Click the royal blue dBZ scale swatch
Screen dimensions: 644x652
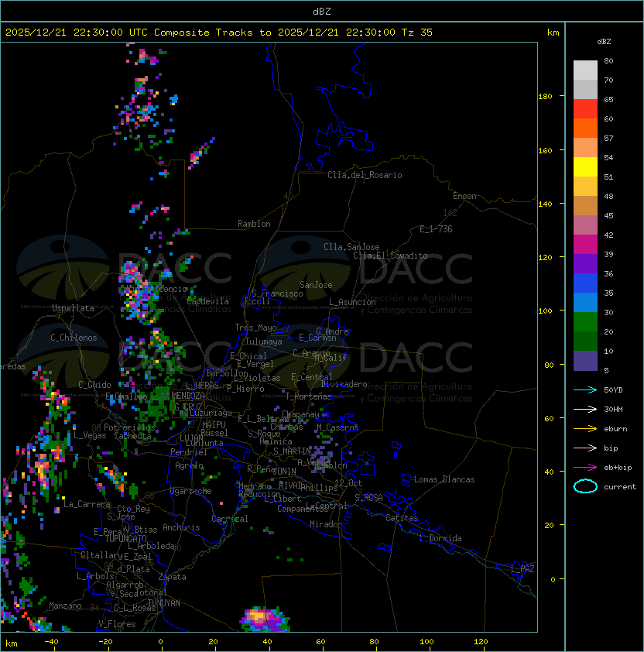point(585,283)
